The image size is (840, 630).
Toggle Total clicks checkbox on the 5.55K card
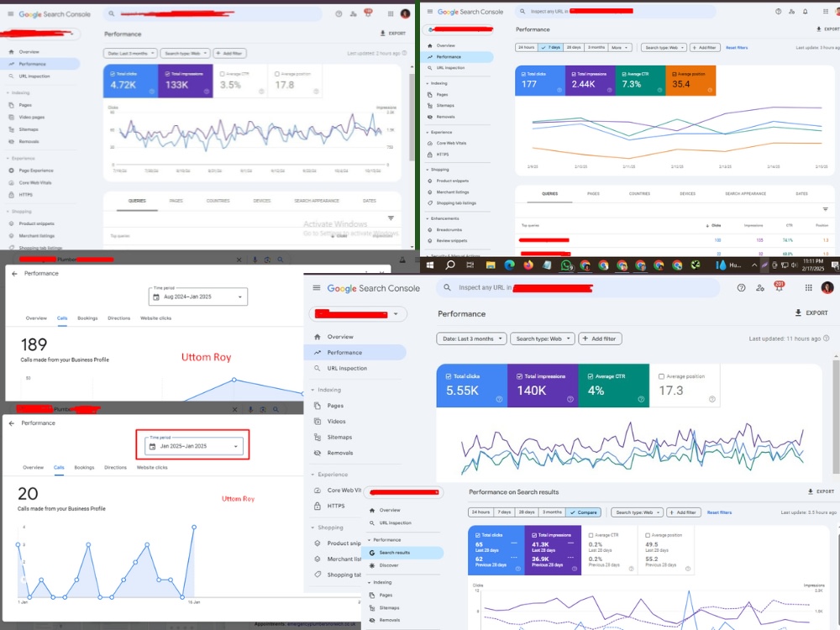click(449, 376)
